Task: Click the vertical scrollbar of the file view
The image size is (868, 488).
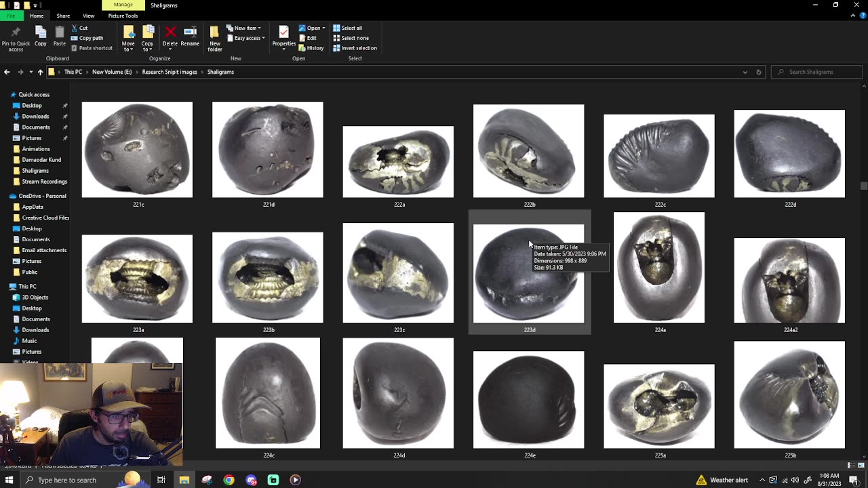Action: point(863,185)
